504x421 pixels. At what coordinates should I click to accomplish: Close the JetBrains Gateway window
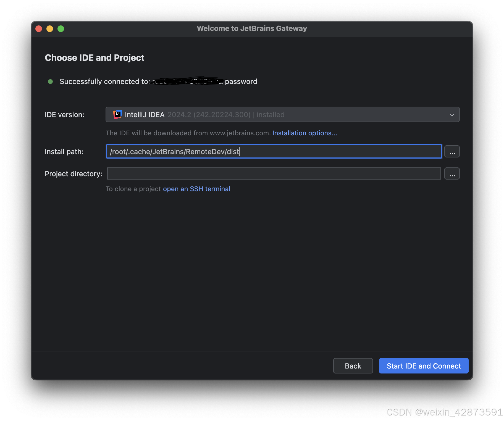pyautogui.click(x=39, y=29)
